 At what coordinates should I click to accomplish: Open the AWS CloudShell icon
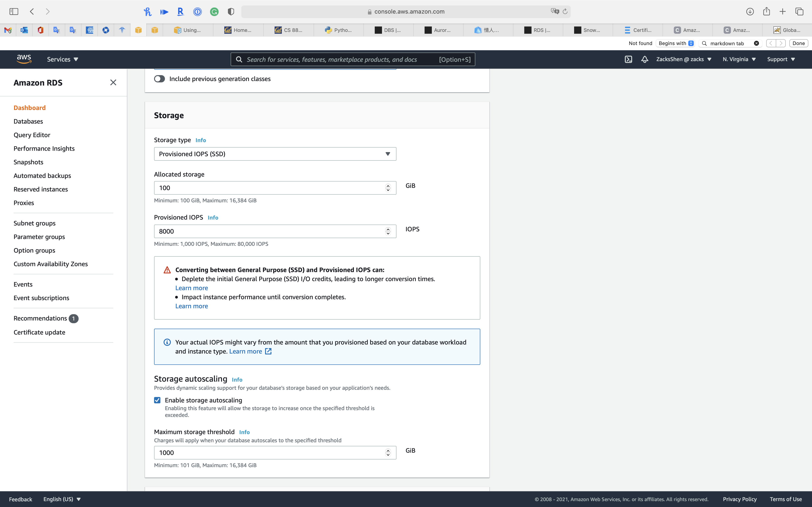pos(628,59)
